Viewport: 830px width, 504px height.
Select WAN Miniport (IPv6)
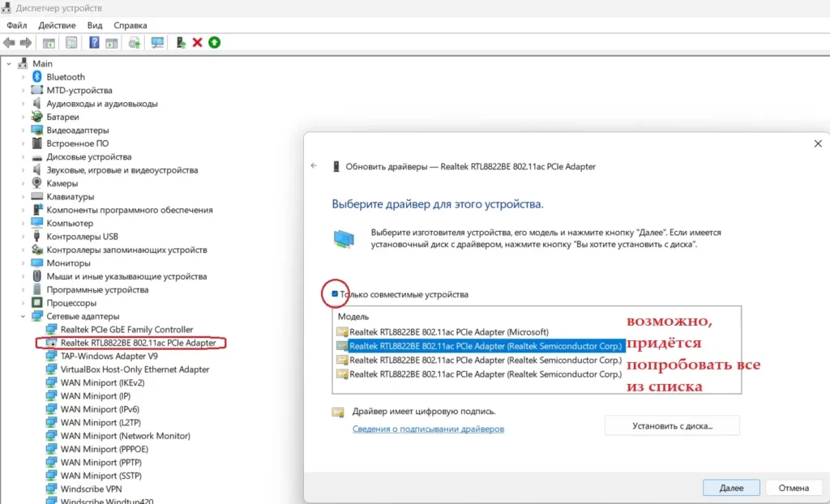[x=100, y=409]
